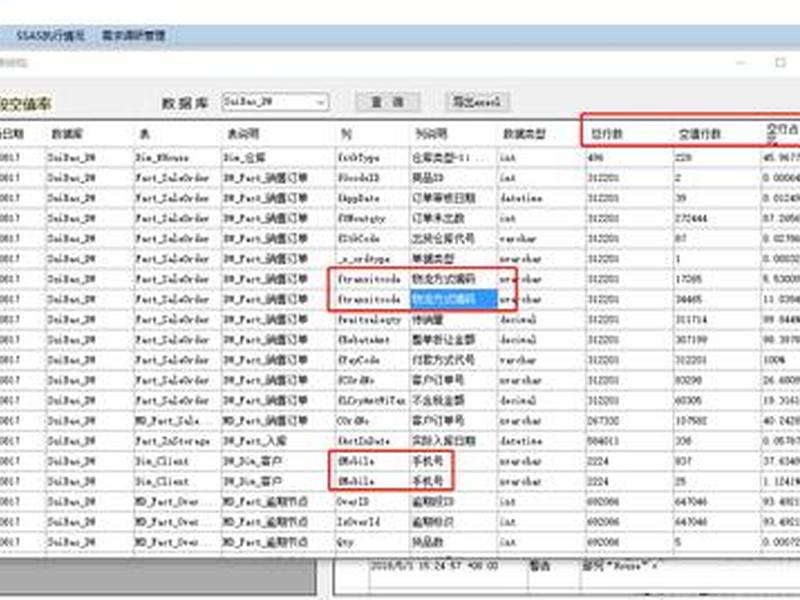800x600 pixels.
Task: Select the OverID column name cell
Action: tap(372, 502)
